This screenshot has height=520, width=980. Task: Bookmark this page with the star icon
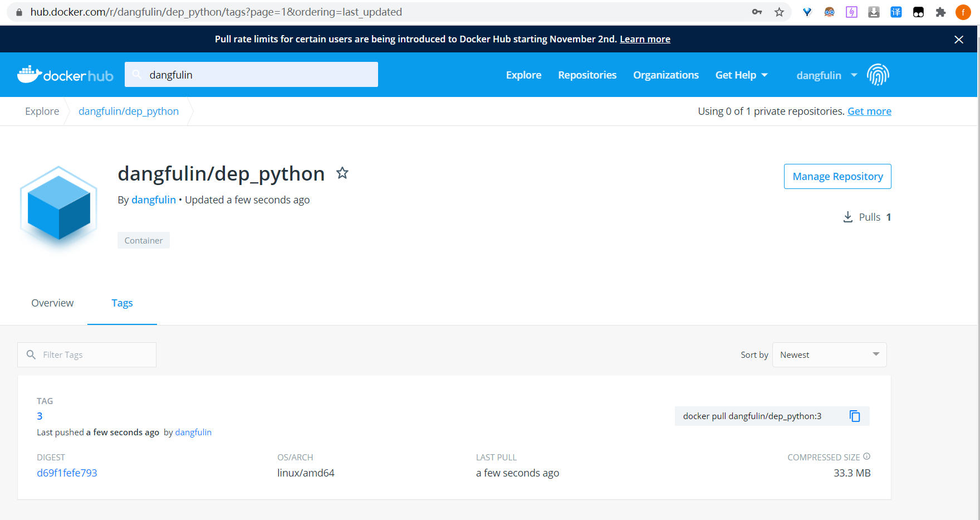coord(779,12)
